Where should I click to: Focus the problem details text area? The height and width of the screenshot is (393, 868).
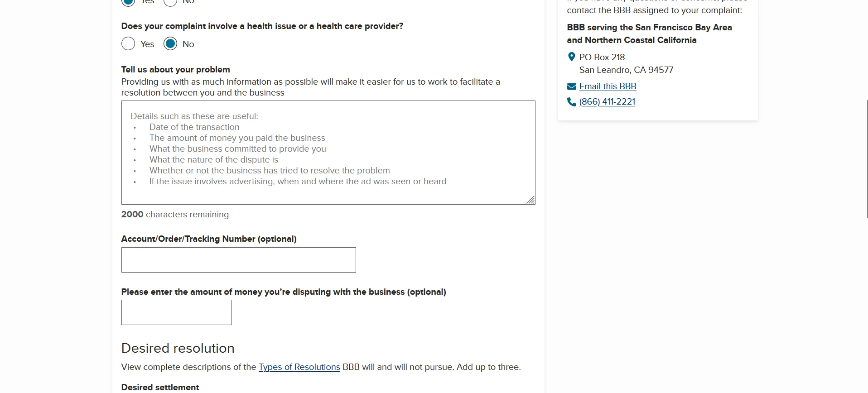[328, 153]
